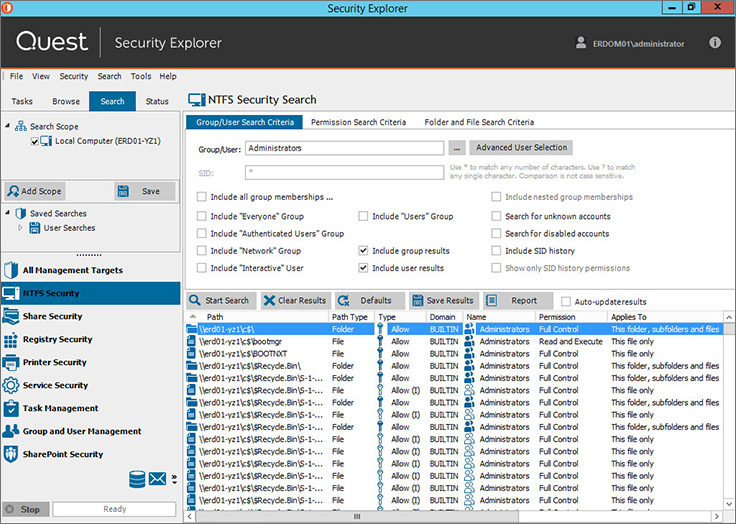
Task: Check Include "Network" Group
Action: point(202,251)
